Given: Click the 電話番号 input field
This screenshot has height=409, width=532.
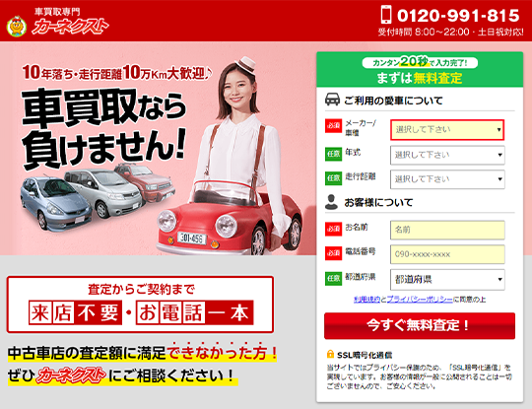Looking at the screenshot, I should (x=447, y=254).
